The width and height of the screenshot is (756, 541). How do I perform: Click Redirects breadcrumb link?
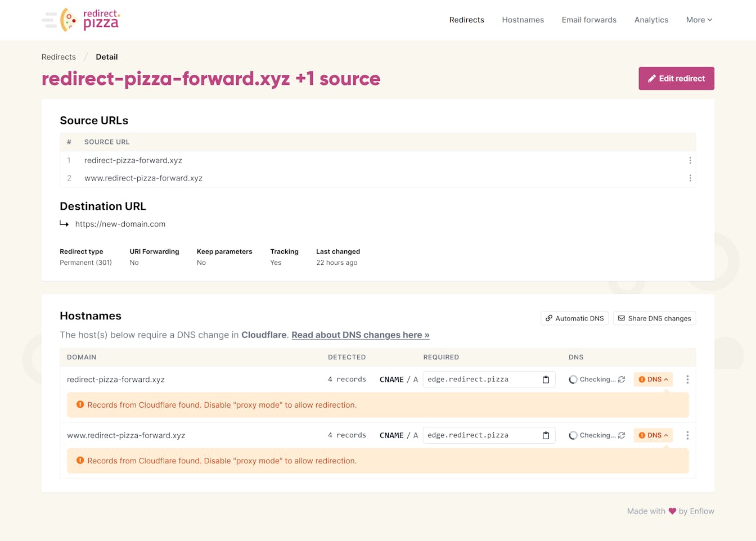(58, 57)
